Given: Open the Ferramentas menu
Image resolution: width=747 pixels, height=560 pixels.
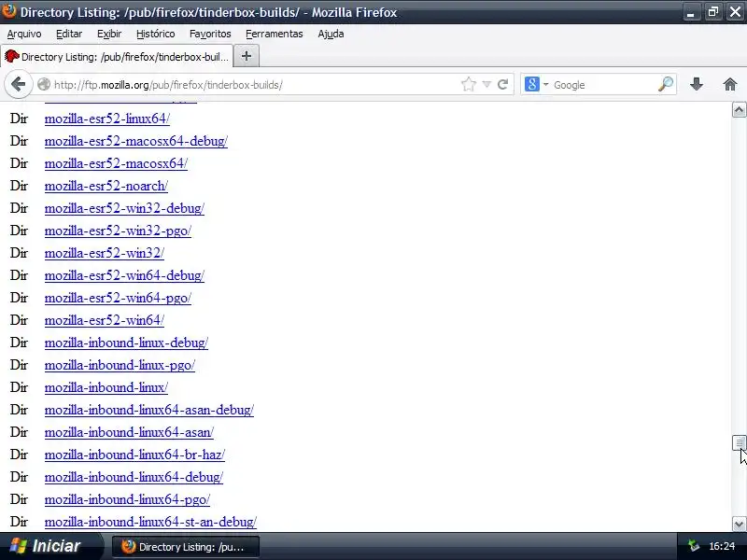Looking at the screenshot, I should click(274, 34).
